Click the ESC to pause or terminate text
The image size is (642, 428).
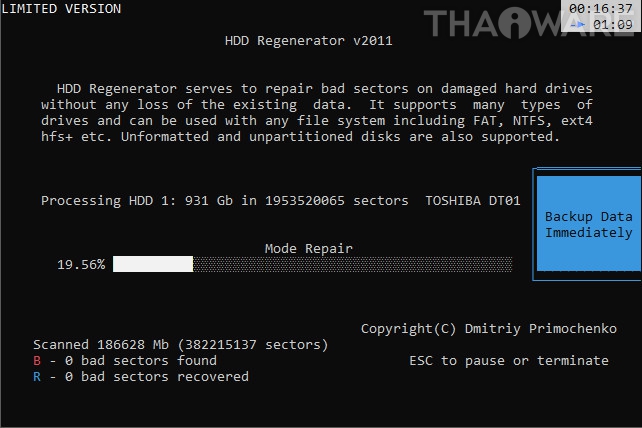509,360
